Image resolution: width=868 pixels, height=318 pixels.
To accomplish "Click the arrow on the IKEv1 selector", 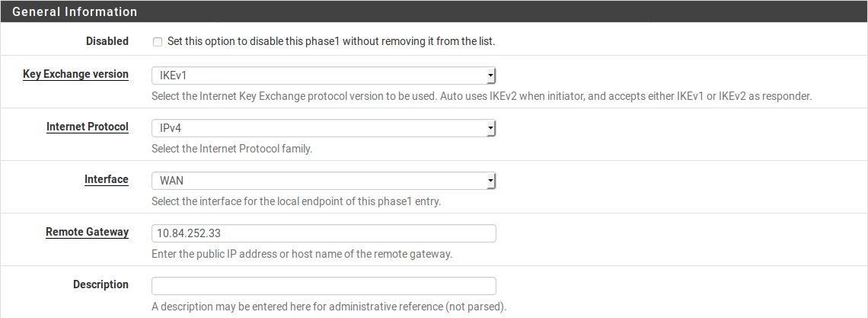I will pyautogui.click(x=491, y=75).
